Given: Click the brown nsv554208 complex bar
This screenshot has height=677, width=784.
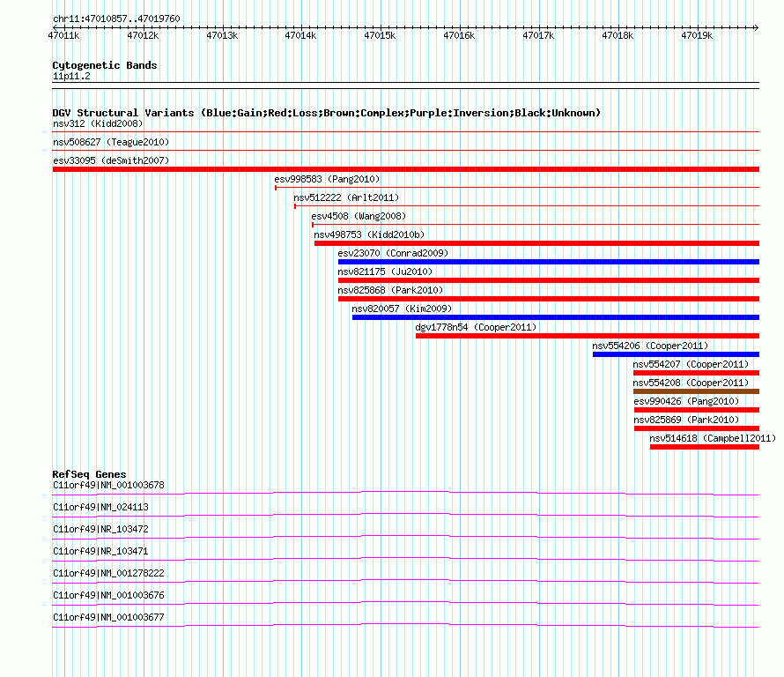Looking at the screenshot, I should point(696,391).
